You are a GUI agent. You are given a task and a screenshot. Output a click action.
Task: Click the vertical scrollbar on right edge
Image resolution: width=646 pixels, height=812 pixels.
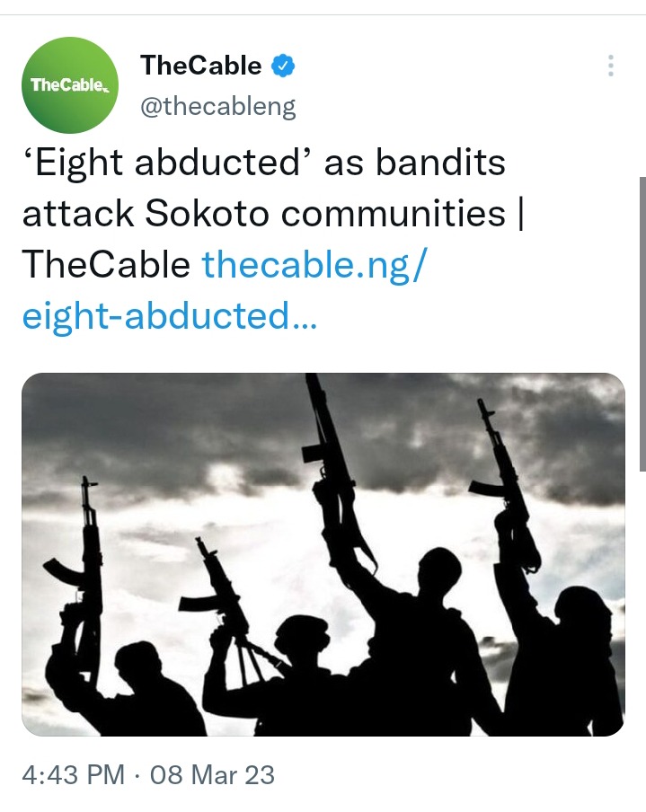642,323
